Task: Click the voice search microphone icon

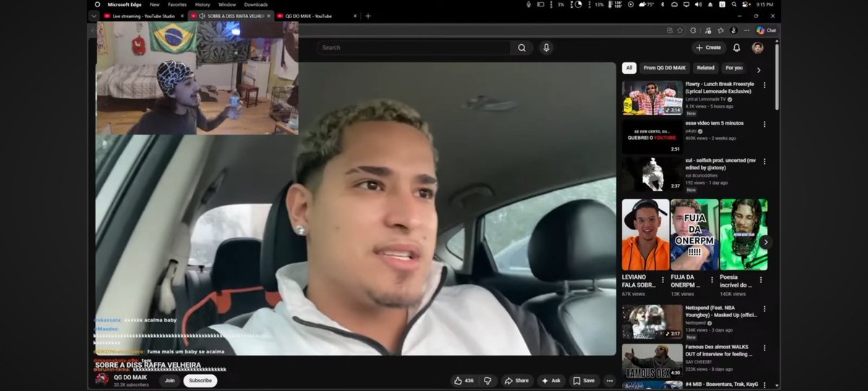Action: pyautogui.click(x=546, y=48)
